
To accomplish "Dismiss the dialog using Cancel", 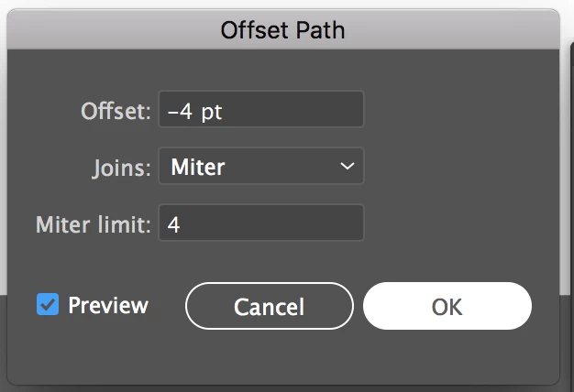I will tap(269, 306).
